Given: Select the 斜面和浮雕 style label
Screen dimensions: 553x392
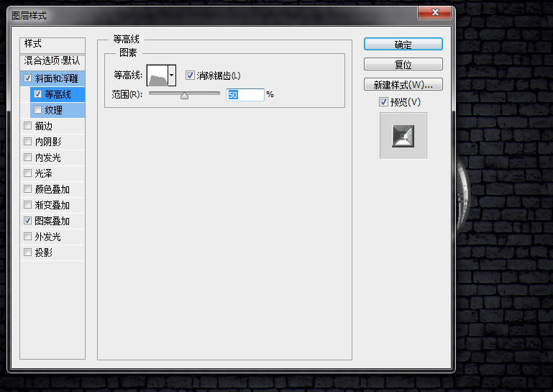Looking at the screenshot, I should (56, 78).
